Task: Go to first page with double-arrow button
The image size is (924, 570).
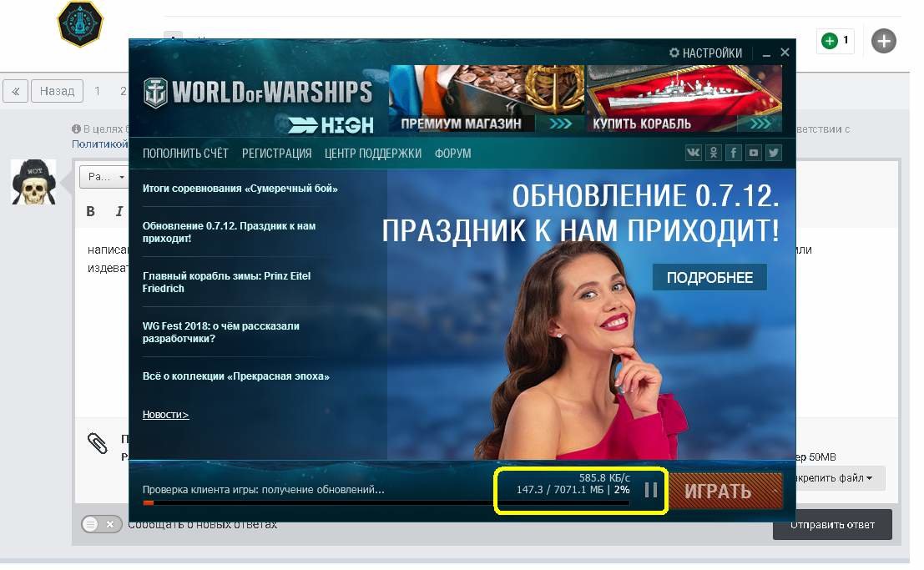Action: 16,91
